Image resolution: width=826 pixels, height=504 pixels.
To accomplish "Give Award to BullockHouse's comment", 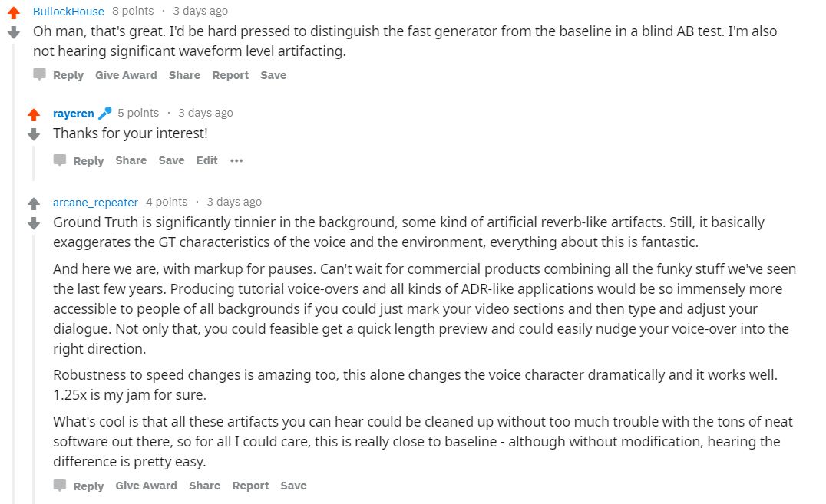I will click(x=126, y=75).
